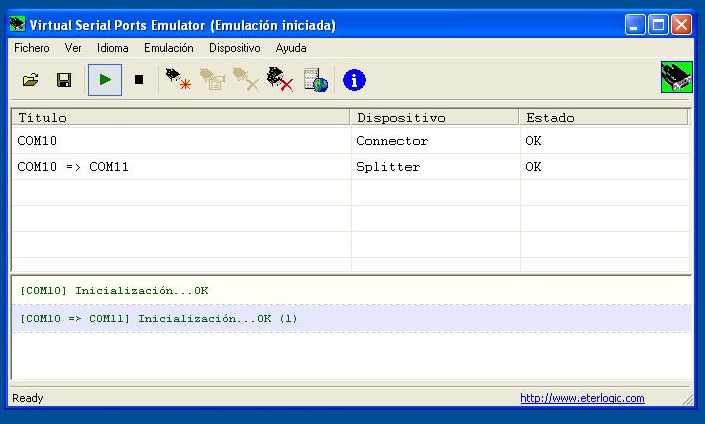Click the OK status in Splitter row
The image size is (705, 424).
(533, 167)
